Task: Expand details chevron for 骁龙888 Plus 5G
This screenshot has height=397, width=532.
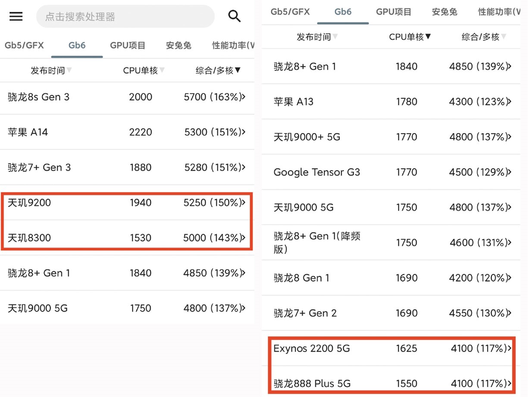Action: point(510,384)
